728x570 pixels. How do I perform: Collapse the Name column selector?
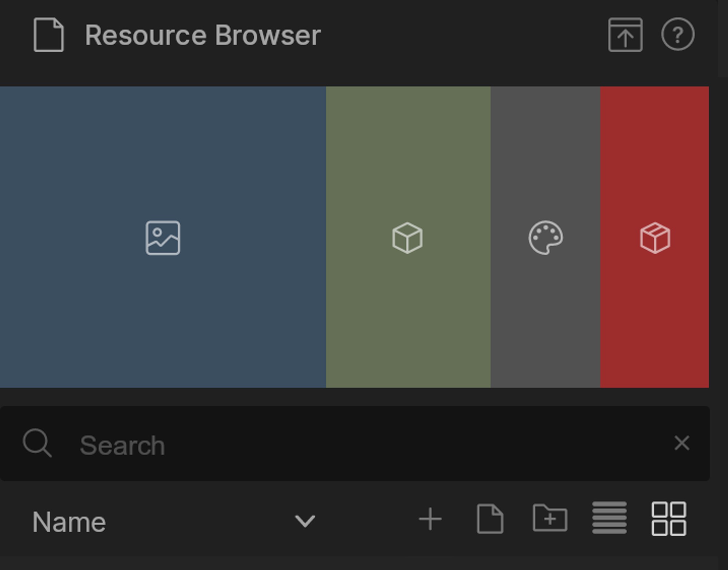coord(305,521)
